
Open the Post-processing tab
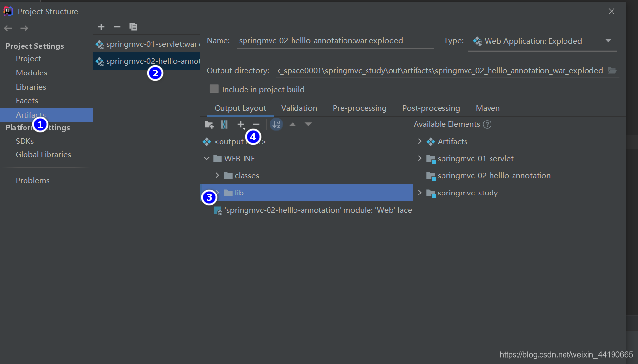tap(431, 108)
